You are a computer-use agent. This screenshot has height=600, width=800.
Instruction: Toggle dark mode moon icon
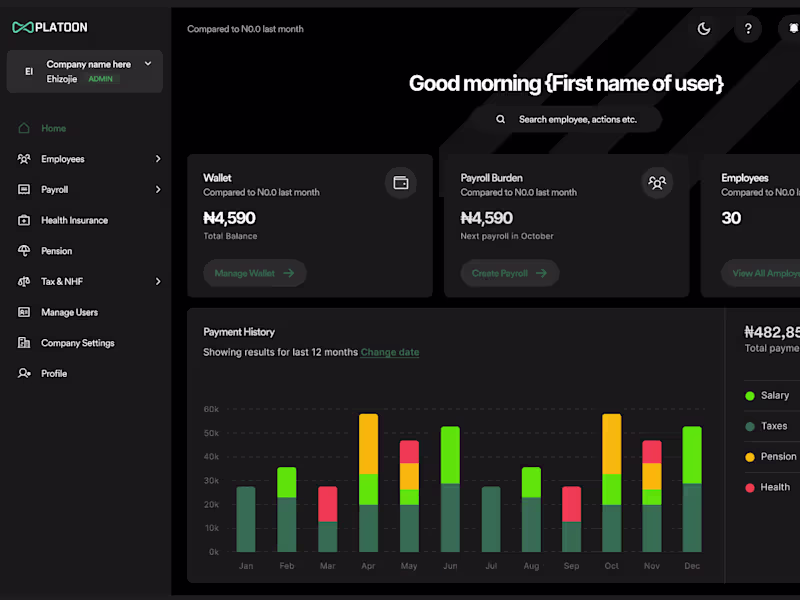tap(704, 29)
